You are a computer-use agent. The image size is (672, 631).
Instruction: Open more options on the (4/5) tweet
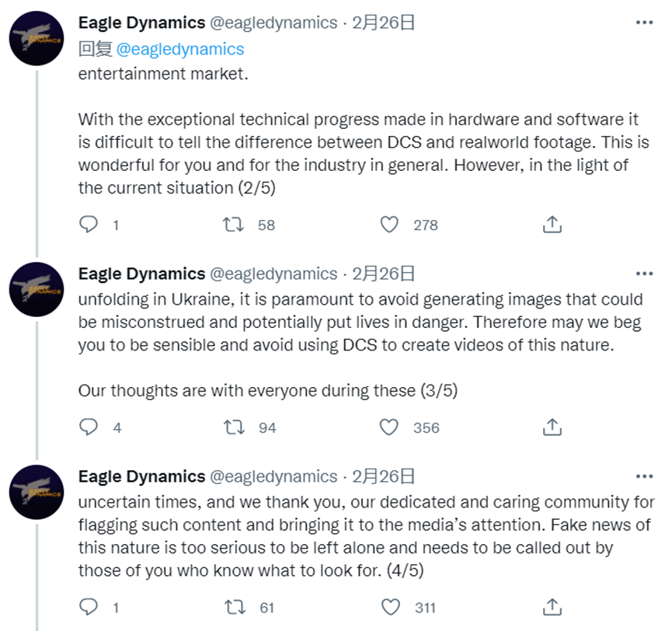pyautogui.click(x=645, y=476)
